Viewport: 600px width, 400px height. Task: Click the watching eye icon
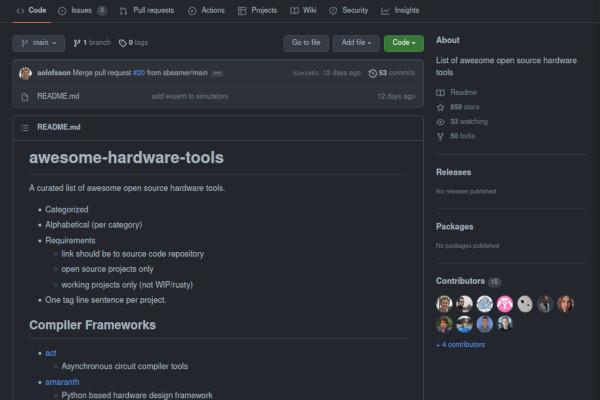pyautogui.click(x=440, y=121)
